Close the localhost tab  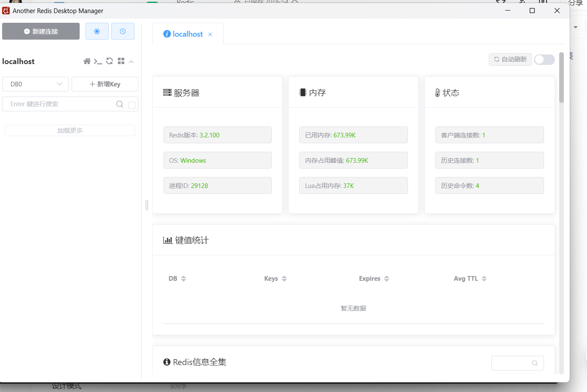(x=210, y=35)
